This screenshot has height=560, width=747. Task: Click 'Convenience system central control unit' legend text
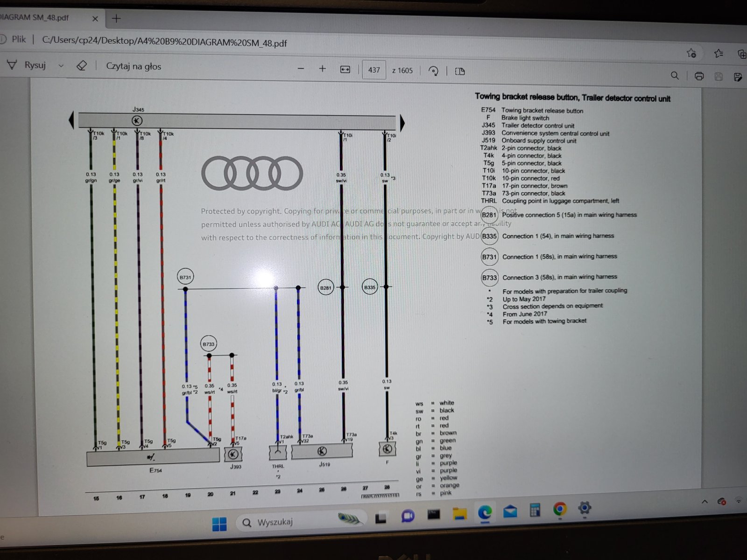coord(556,133)
